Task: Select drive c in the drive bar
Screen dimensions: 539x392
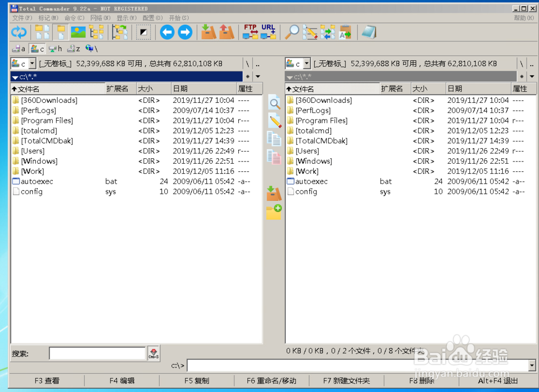Action: pyautogui.click(x=37, y=49)
